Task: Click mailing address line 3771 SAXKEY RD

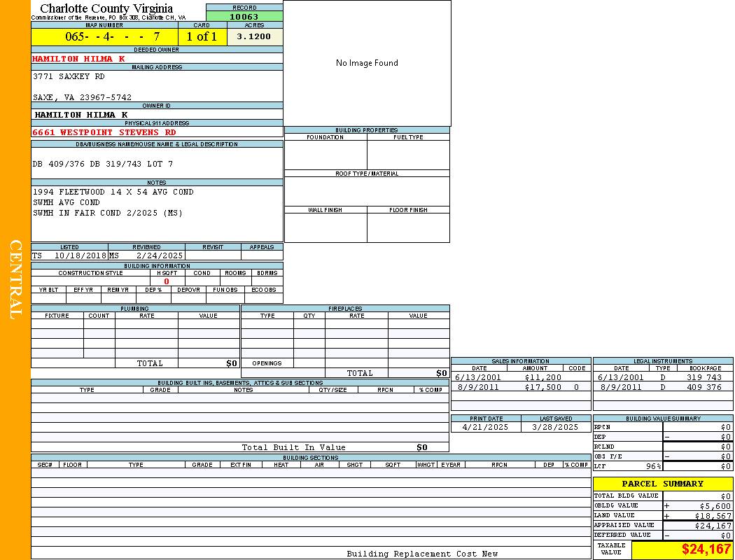Action: pos(69,76)
